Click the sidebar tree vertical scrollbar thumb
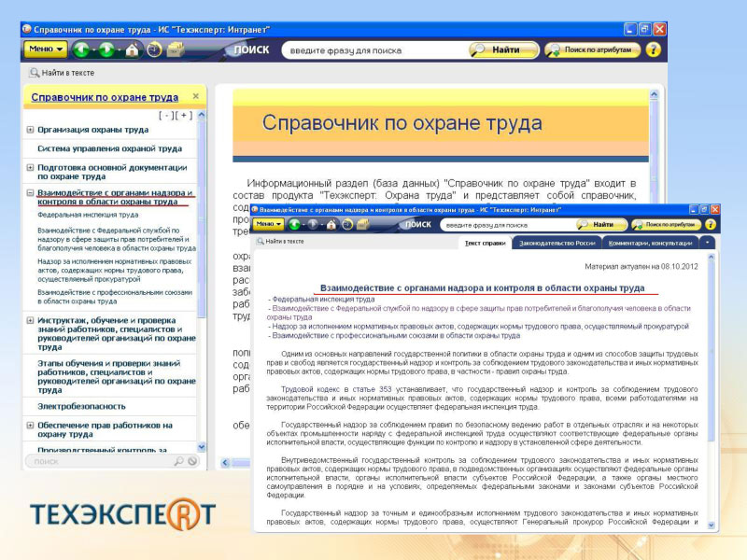Screen dimensions: 747x560 pos(201,219)
